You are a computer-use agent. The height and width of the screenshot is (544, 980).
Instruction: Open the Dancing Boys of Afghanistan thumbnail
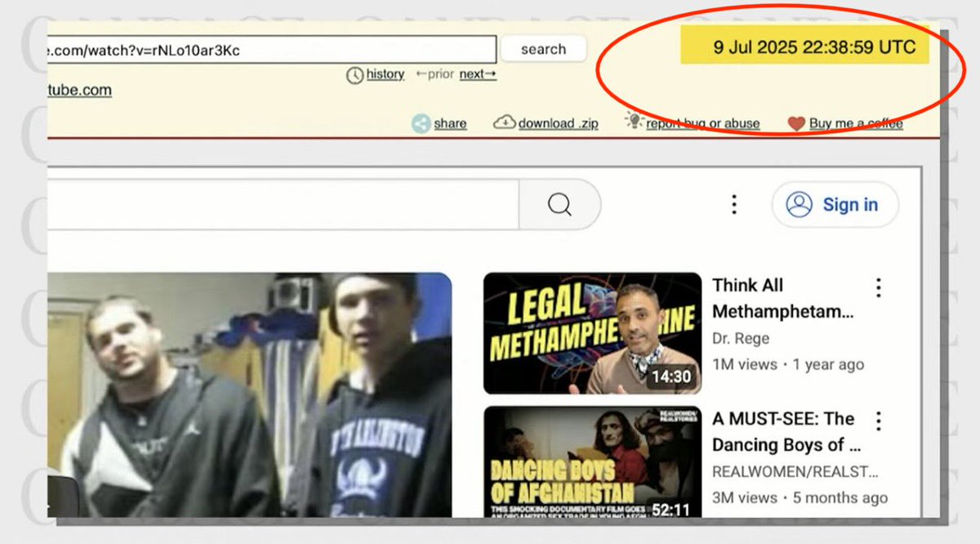click(592, 462)
